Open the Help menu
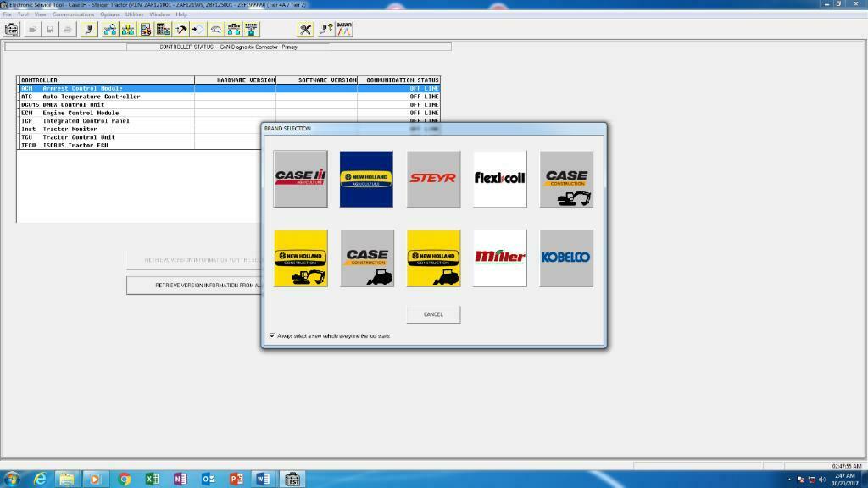 (181, 14)
